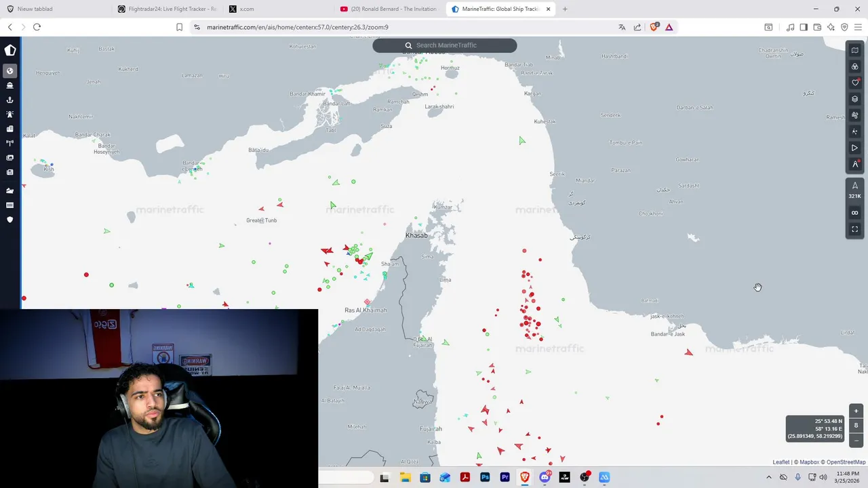Open Photoshop from the taskbar
The image size is (868, 488).
tap(485, 477)
